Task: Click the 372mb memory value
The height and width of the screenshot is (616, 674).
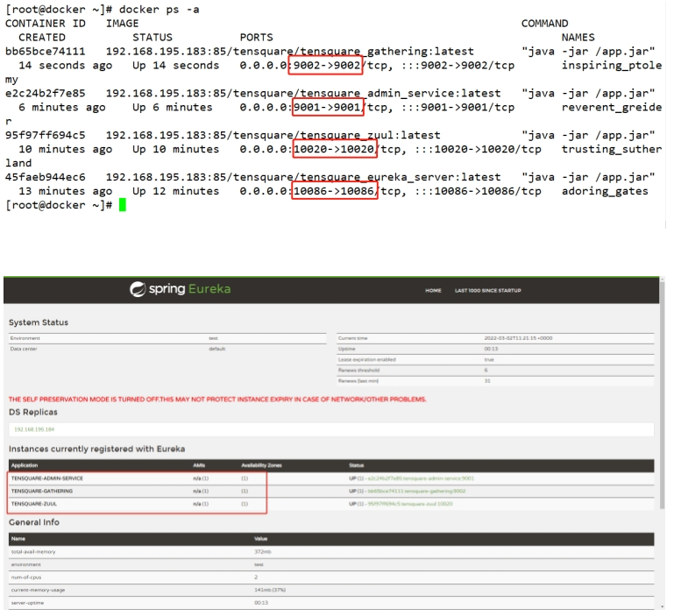Action: [x=263, y=551]
